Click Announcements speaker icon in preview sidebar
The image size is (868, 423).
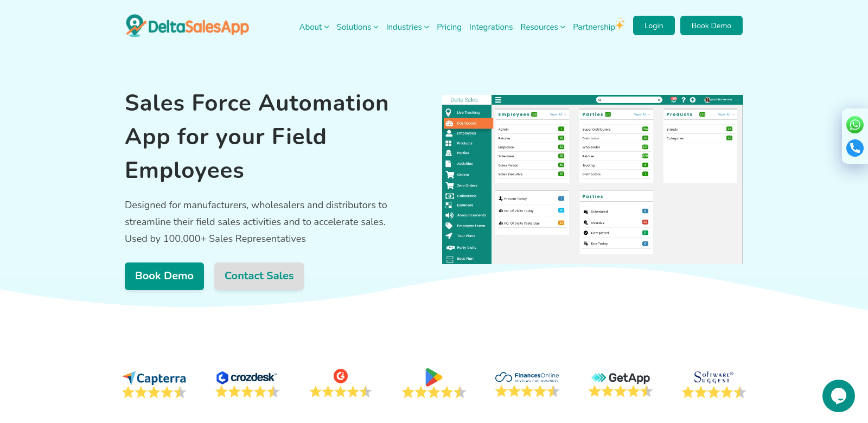(449, 215)
